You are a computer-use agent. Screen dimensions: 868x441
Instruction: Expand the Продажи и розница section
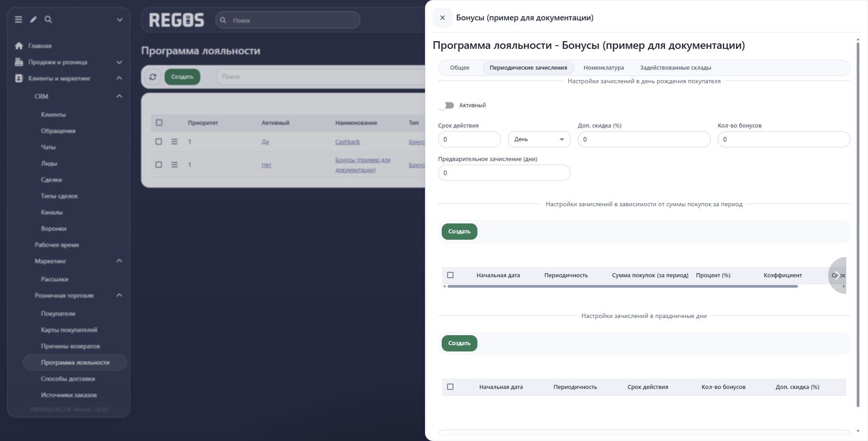click(x=119, y=62)
